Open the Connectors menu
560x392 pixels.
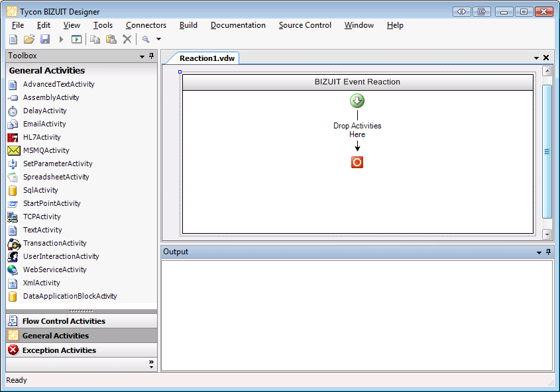[146, 25]
